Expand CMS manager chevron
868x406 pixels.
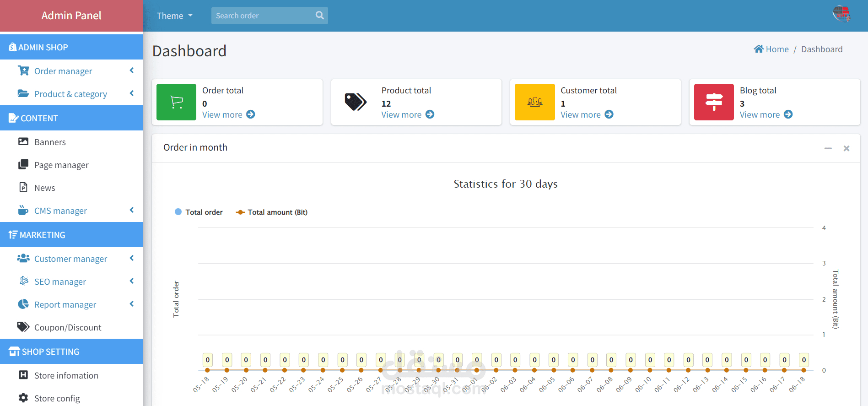132,210
